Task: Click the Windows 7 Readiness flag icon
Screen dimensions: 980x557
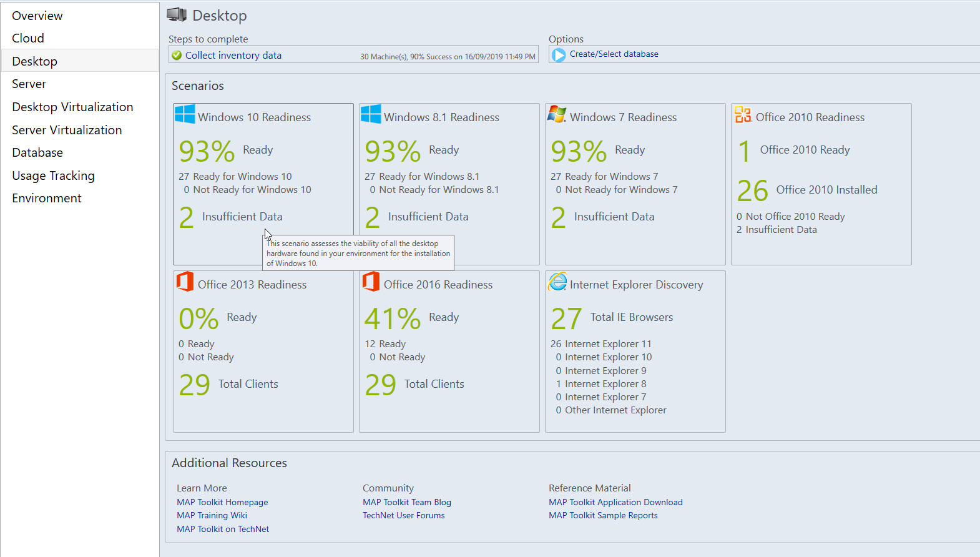Action: [557, 114]
